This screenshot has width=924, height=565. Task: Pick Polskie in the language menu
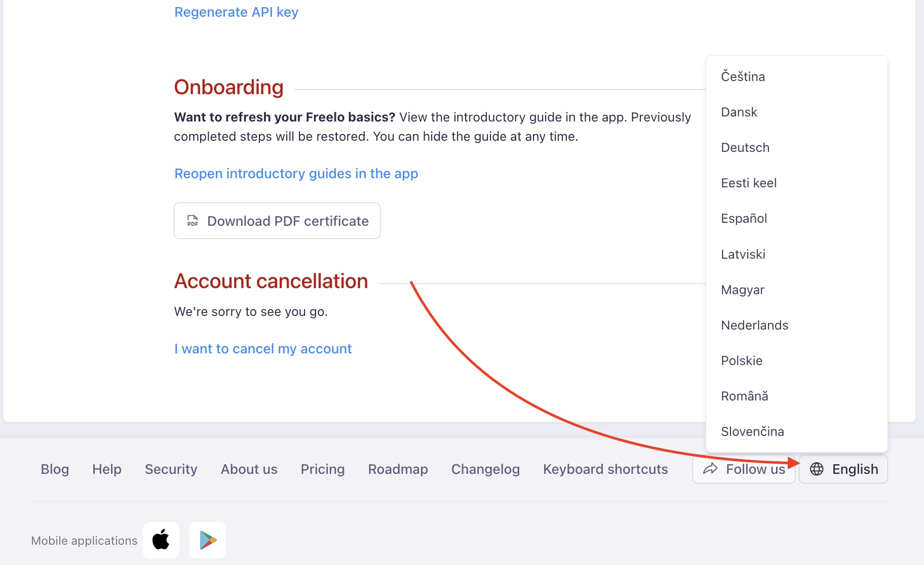(x=742, y=360)
